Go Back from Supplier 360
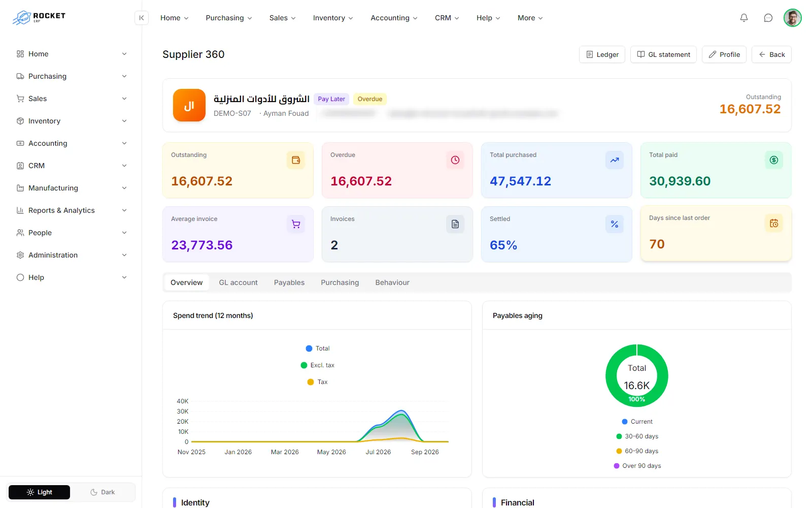 [x=771, y=54]
